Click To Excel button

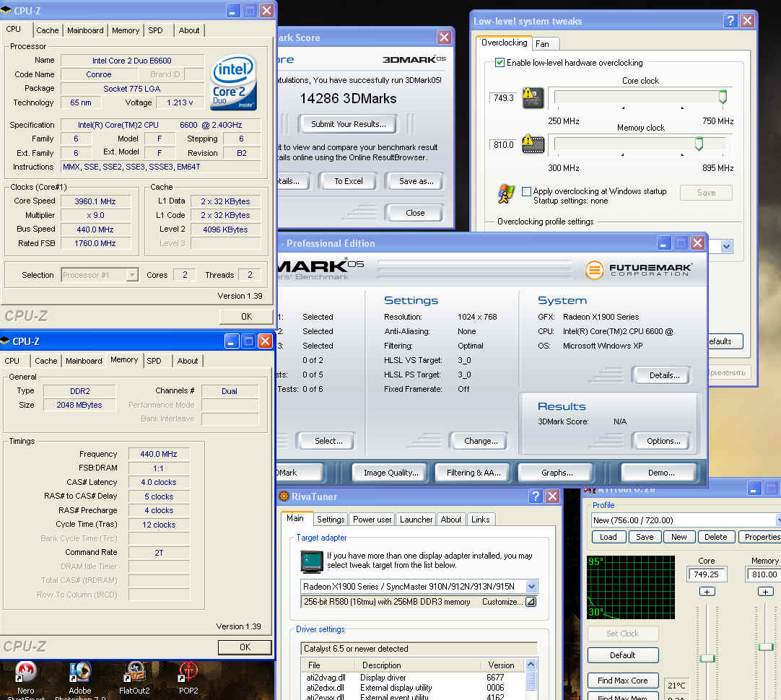point(348,181)
